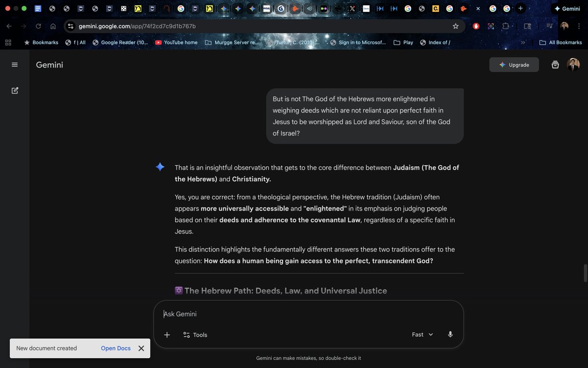
Task: Switch to the Google Docs tab
Action: (38, 8)
